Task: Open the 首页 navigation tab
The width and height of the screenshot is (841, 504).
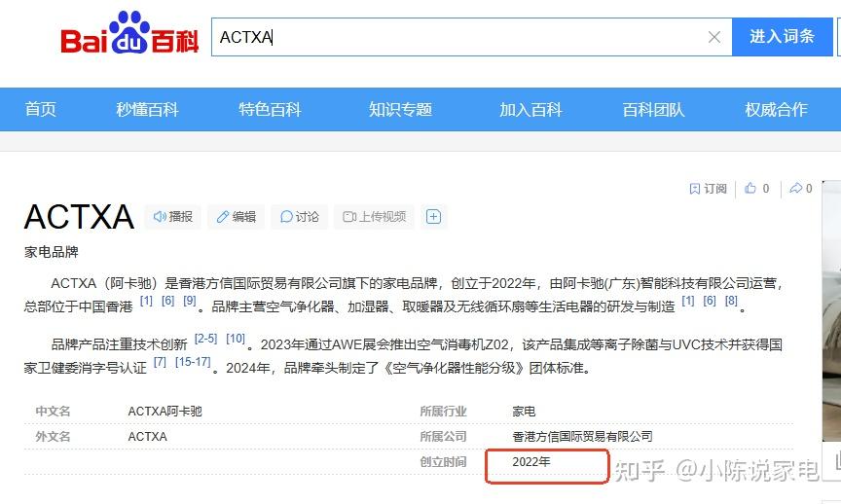Action: [40, 109]
